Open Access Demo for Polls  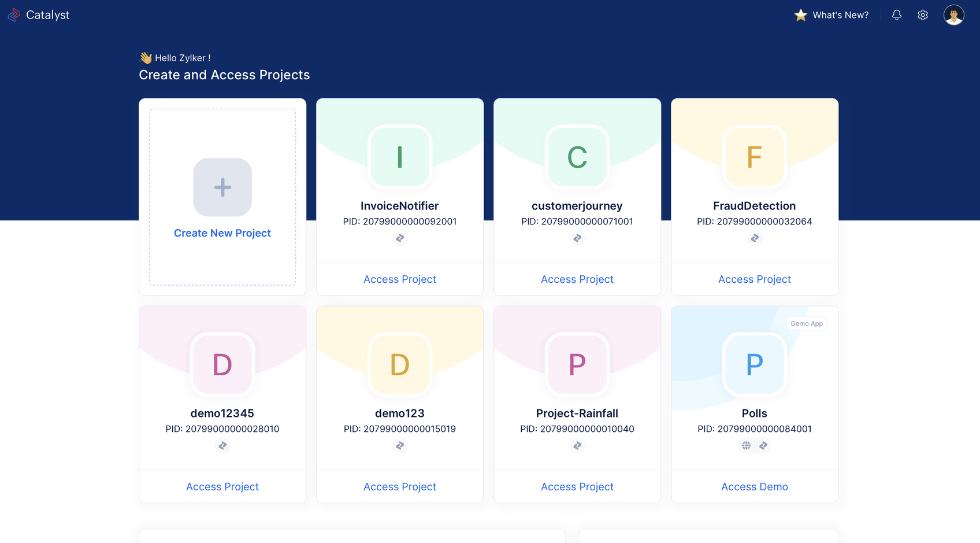755,487
